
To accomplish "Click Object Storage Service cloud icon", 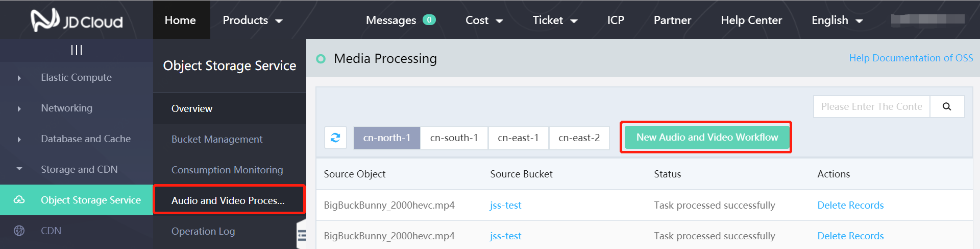I will click(19, 200).
